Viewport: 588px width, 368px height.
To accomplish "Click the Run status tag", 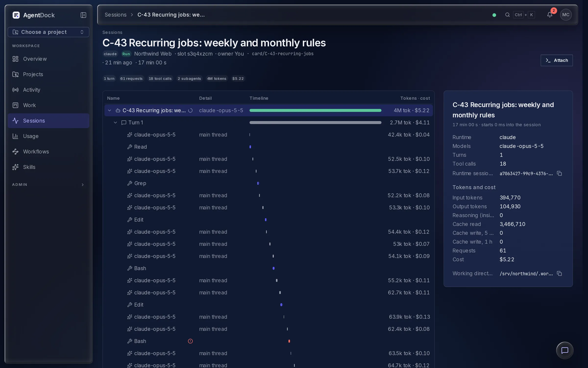I will [x=126, y=54].
